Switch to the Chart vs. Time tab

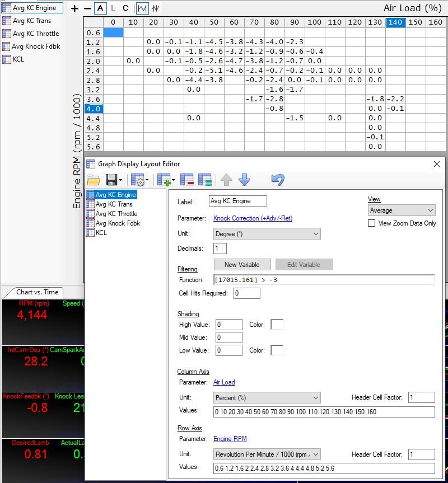[x=37, y=292]
